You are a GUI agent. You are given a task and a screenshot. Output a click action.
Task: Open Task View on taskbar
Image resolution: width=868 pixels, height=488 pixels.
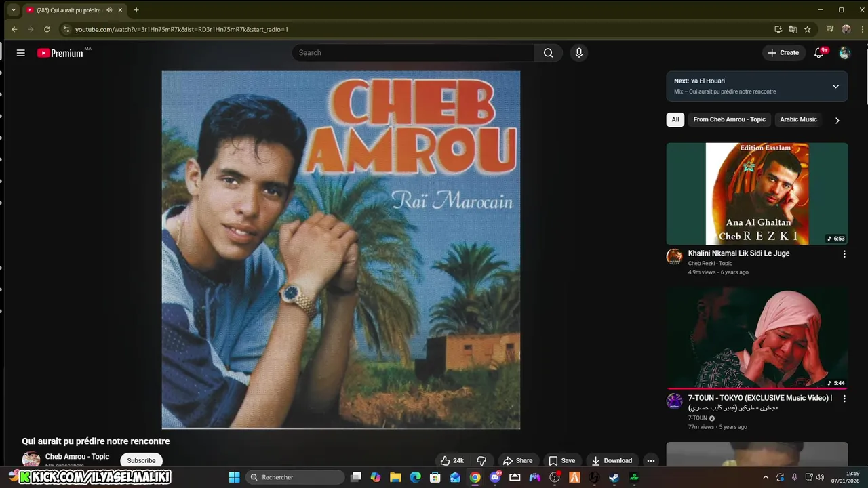point(356,477)
